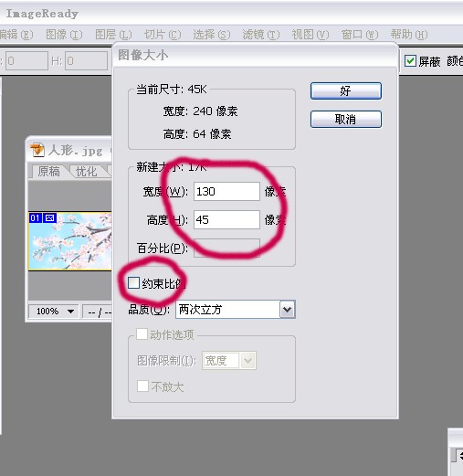Click the 宽度: 240 像素 current size text
Image resolution: width=463 pixels, height=476 pixels.
200,111
